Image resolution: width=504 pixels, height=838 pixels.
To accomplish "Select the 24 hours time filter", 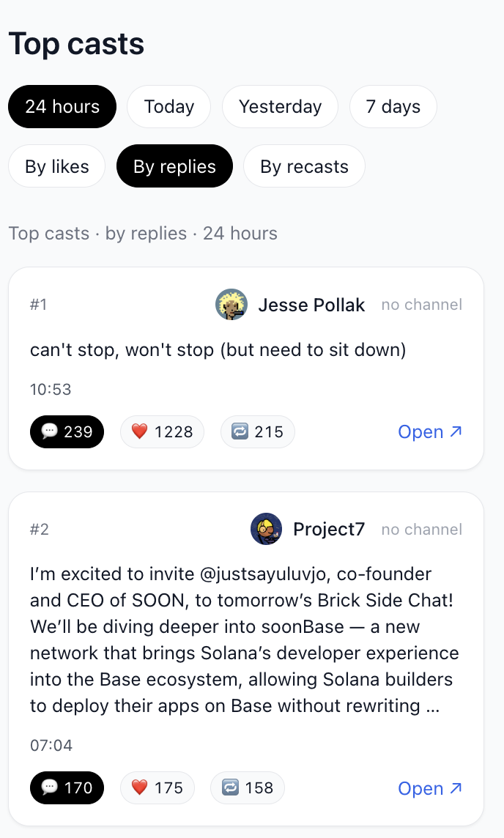I will tap(62, 107).
